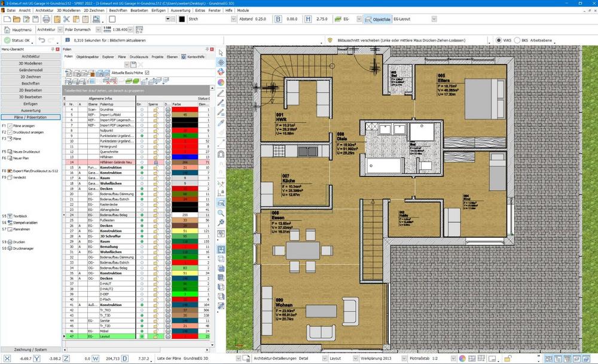598x364 pixels.
Task: Click the 3D Modellieren sidebar button
Action: click(x=30, y=63)
